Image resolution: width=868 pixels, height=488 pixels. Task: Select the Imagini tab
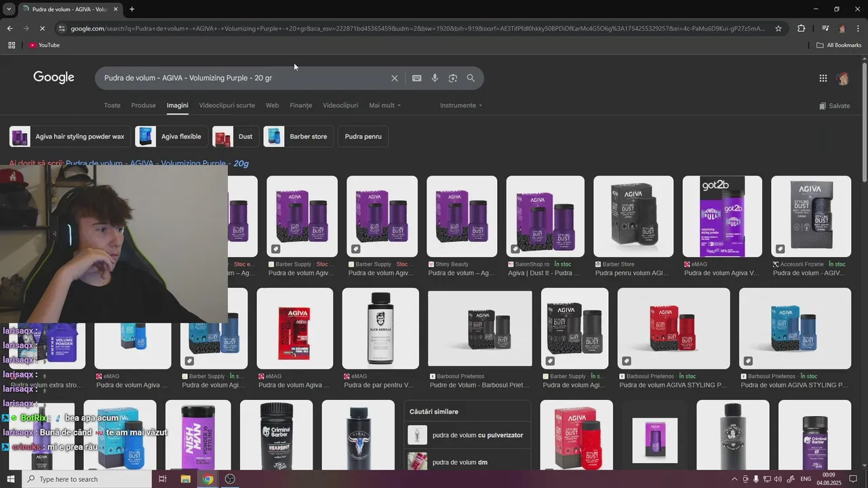pyautogui.click(x=178, y=106)
